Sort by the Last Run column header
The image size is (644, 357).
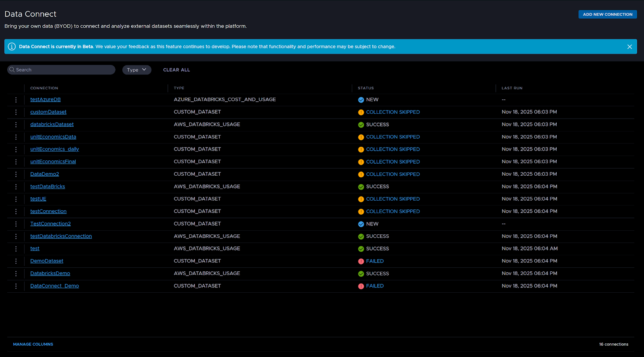[x=512, y=88]
